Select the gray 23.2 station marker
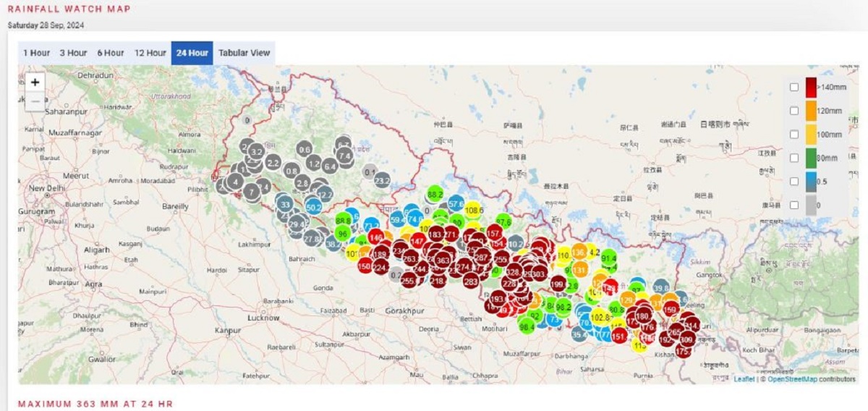This screenshot has height=411, width=868. (x=382, y=181)
